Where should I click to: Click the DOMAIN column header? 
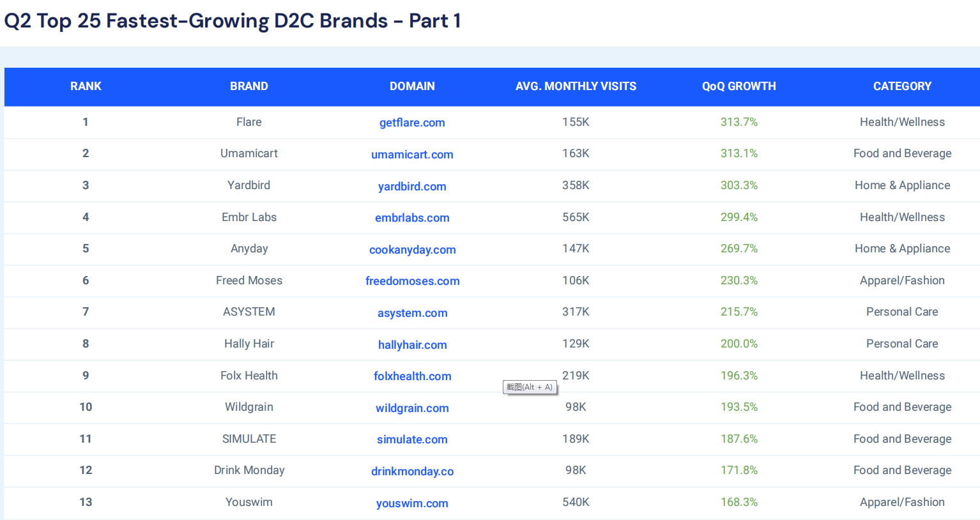(412, 86)
